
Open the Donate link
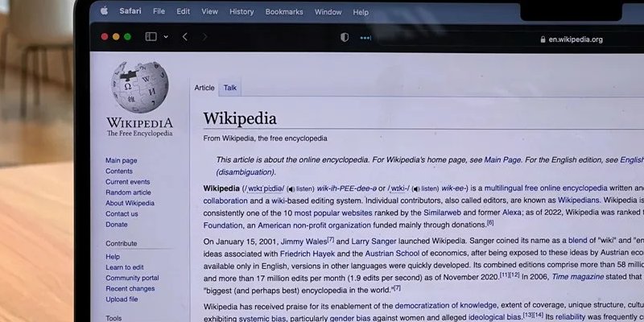pos(117,225)
